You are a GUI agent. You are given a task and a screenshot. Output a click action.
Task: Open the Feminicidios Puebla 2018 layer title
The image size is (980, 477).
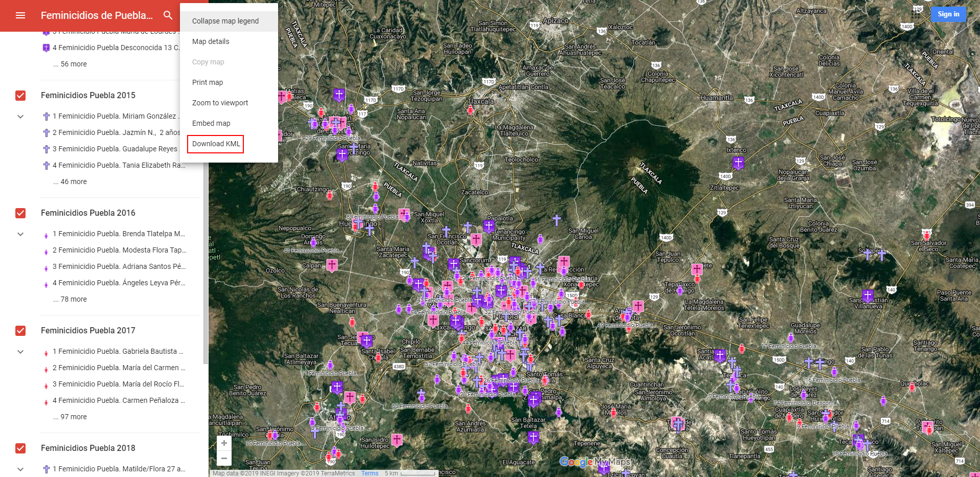coord(88,448)
